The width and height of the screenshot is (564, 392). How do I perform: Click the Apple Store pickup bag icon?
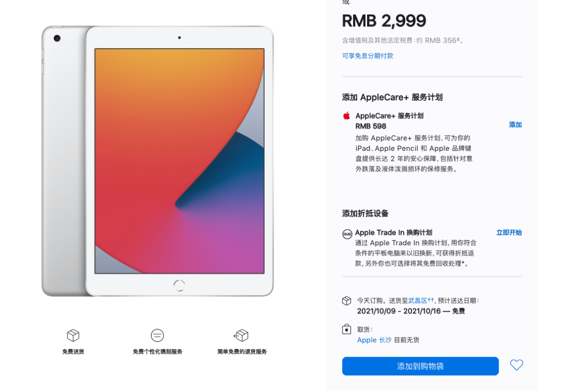(346, 329)
